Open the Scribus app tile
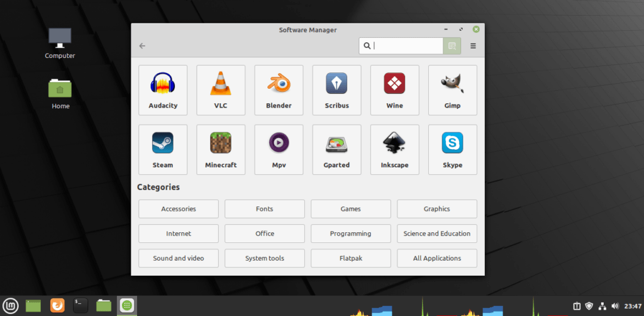 coord(337,90)
